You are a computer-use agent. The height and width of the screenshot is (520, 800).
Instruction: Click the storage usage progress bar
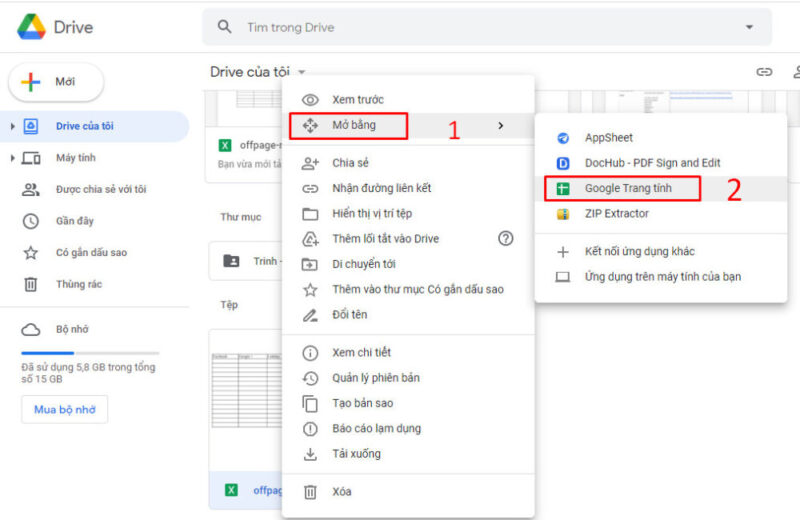click(x=90, y=353)
